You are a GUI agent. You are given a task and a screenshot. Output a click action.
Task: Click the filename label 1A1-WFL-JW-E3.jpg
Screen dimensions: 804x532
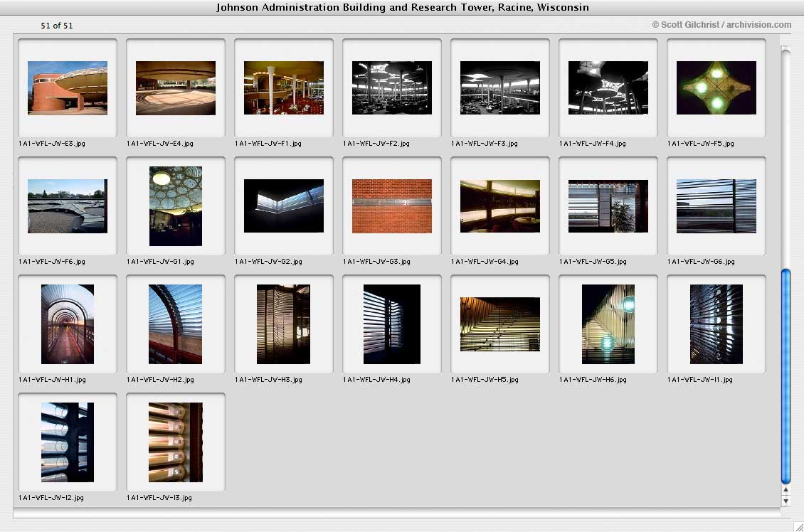[x=52, y=144]
